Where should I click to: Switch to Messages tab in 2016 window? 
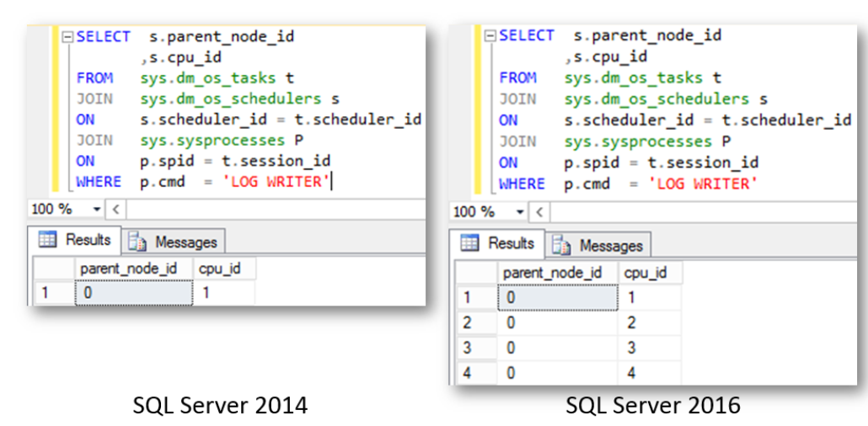[x=597, y=245]
